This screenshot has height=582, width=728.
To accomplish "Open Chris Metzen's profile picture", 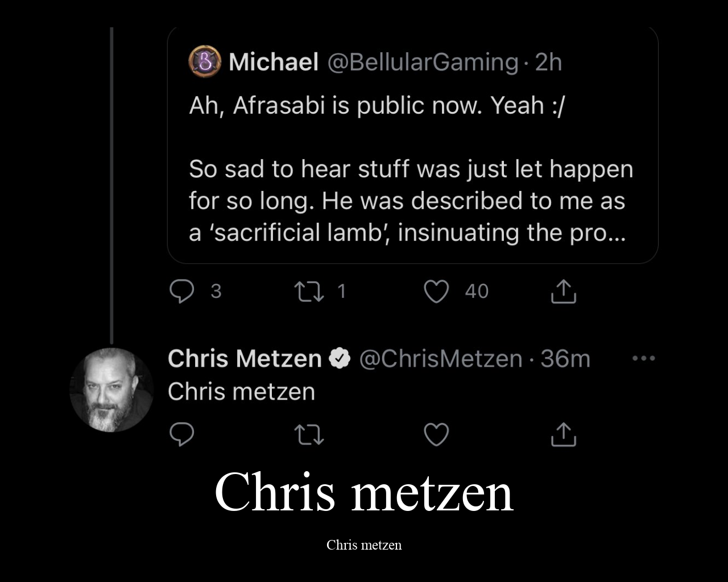I will click(x=111, y=390).
